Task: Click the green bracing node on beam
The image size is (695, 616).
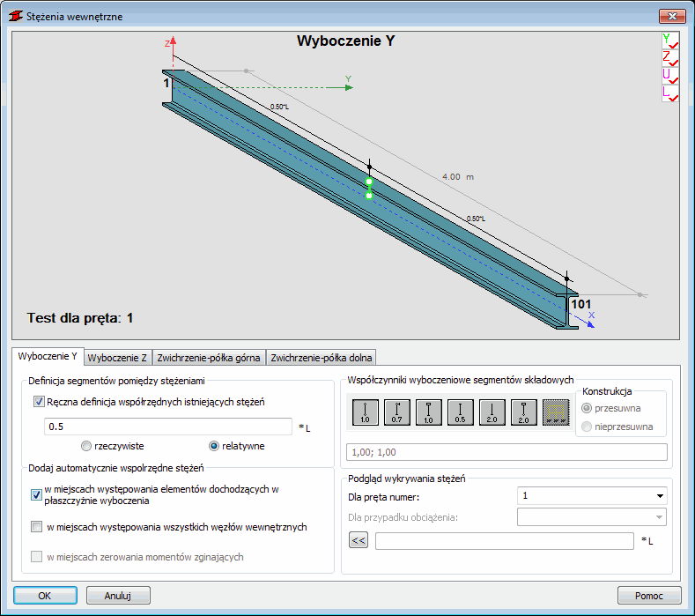Action: pyautogui.click(x=369, y=189)
